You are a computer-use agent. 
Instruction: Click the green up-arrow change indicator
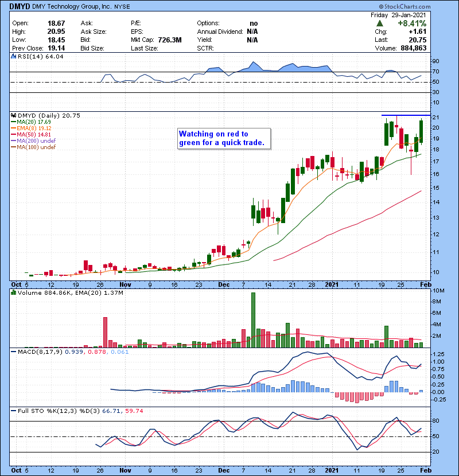click(379, 24)
